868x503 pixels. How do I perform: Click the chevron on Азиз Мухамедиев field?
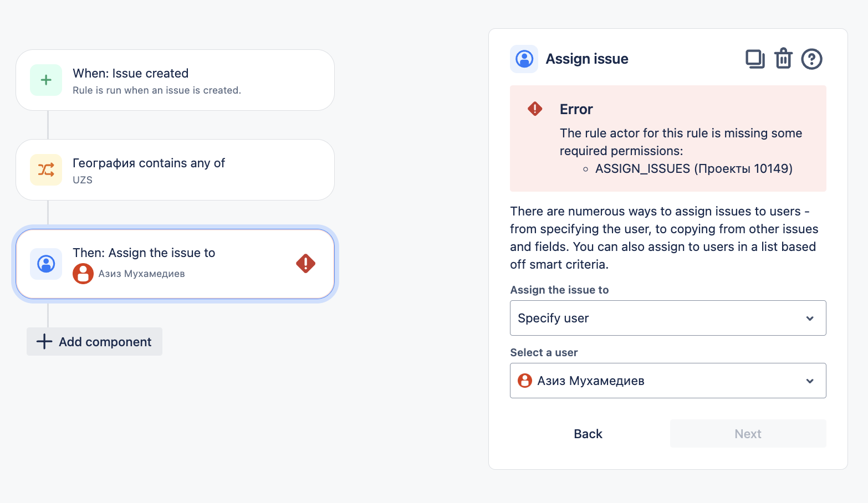tap(810, 381)
